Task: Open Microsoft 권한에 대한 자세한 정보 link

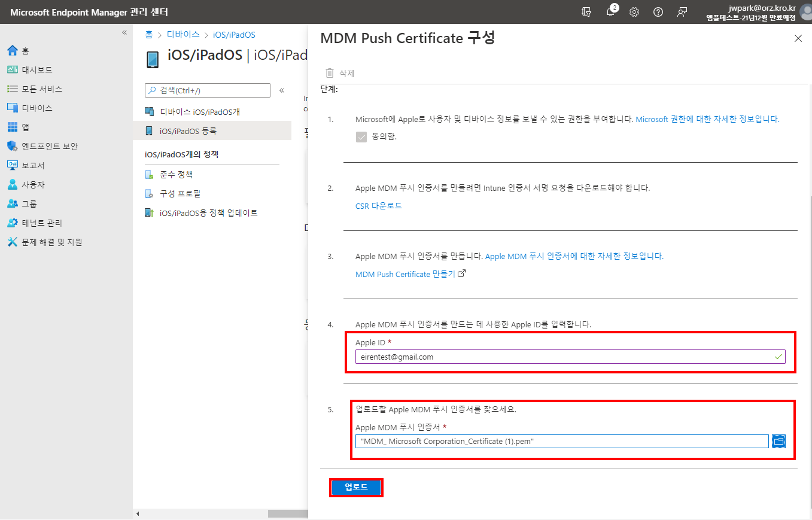Action: (708, 119)
